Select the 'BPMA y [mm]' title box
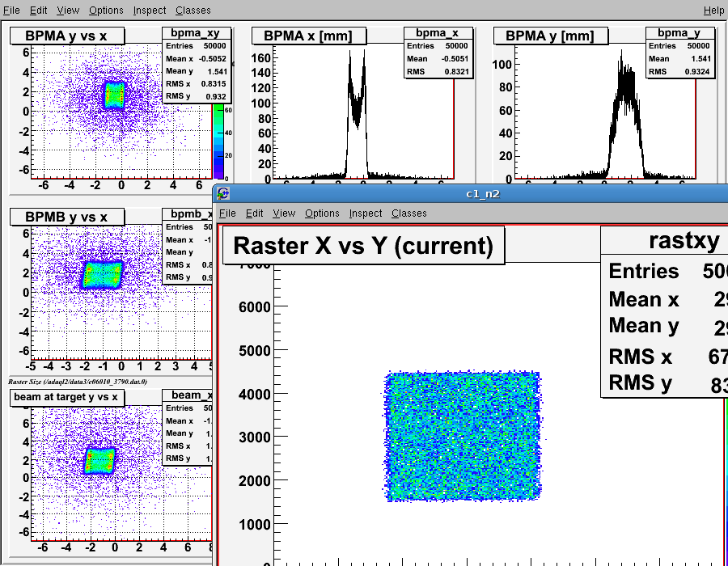 pos(551,36)
